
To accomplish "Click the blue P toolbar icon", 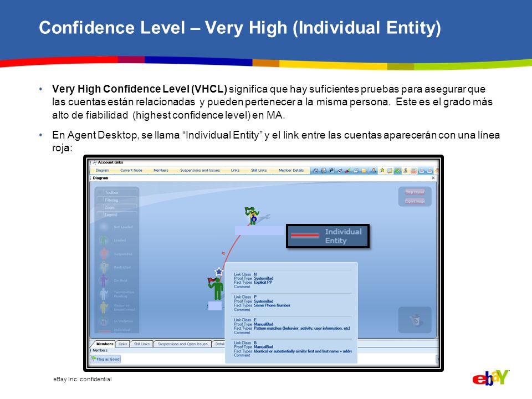I will click(x=332, y=171).
